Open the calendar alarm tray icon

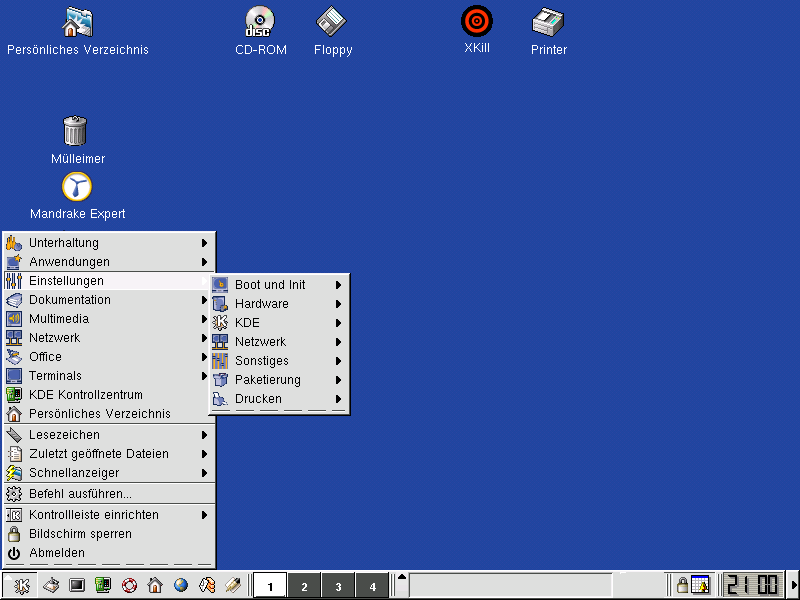click(701, 585)
